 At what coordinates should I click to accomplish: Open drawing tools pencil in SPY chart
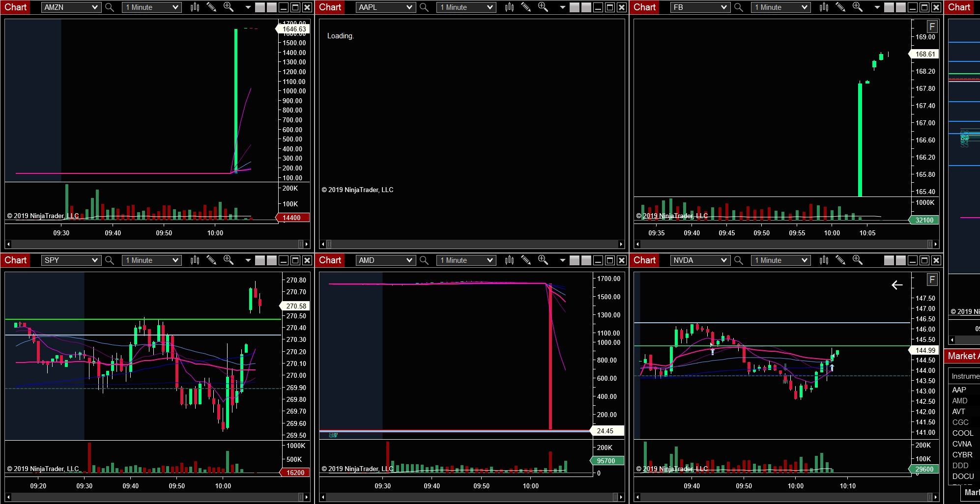point(211,260)
